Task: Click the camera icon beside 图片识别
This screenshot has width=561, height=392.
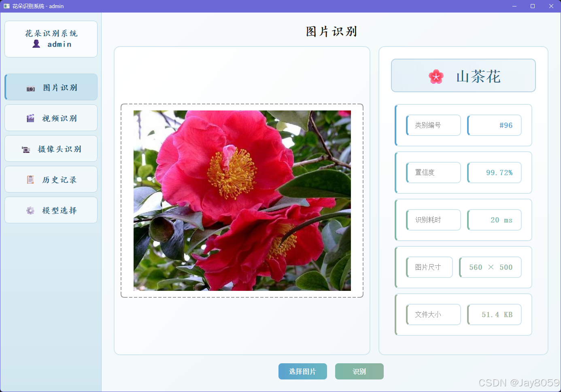Action: pos(31,89)
